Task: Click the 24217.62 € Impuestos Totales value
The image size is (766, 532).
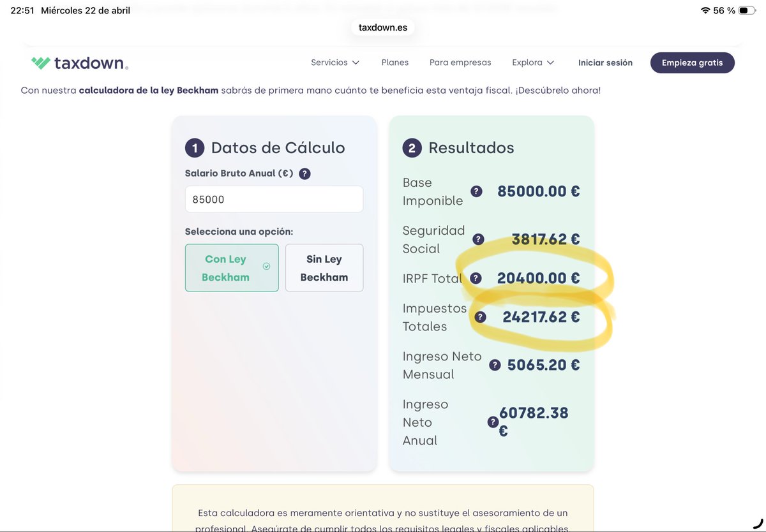Action: [541, 317]
